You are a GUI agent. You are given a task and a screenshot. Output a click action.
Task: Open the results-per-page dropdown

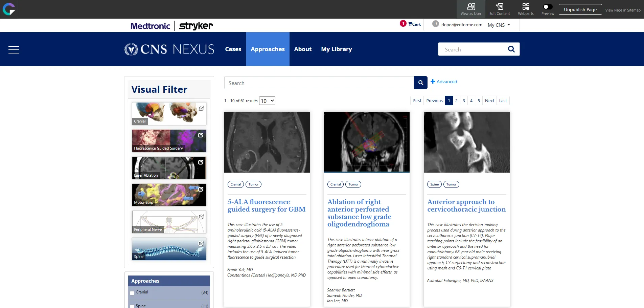pos(267,101)
